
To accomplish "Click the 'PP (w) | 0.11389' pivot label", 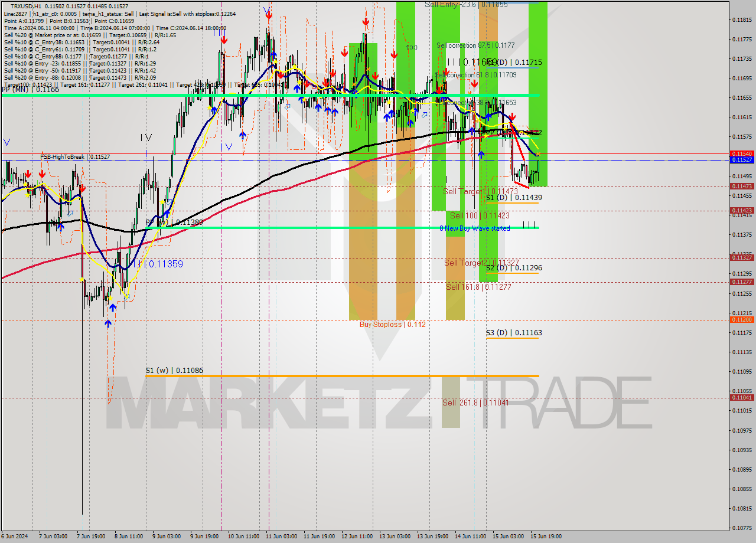I will coord(175,223).
